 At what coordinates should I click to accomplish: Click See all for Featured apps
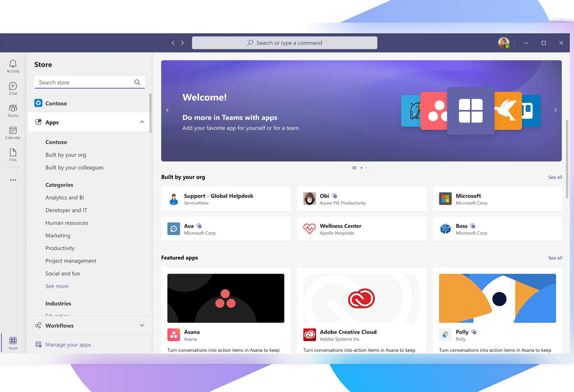click(x=555, y=258)
